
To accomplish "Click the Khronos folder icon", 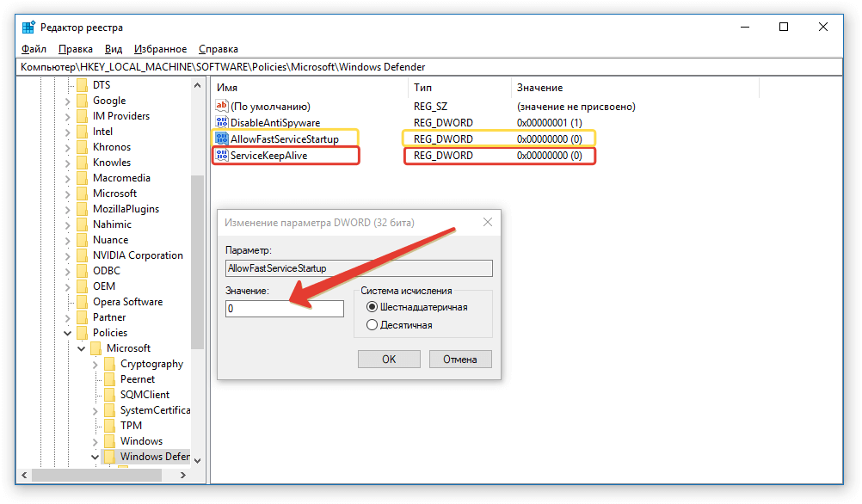I will [x=82, y=147].
